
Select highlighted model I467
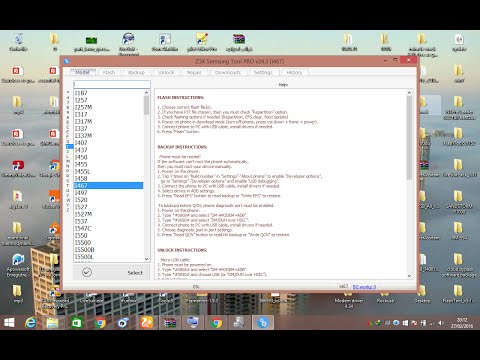pos(108,185)
